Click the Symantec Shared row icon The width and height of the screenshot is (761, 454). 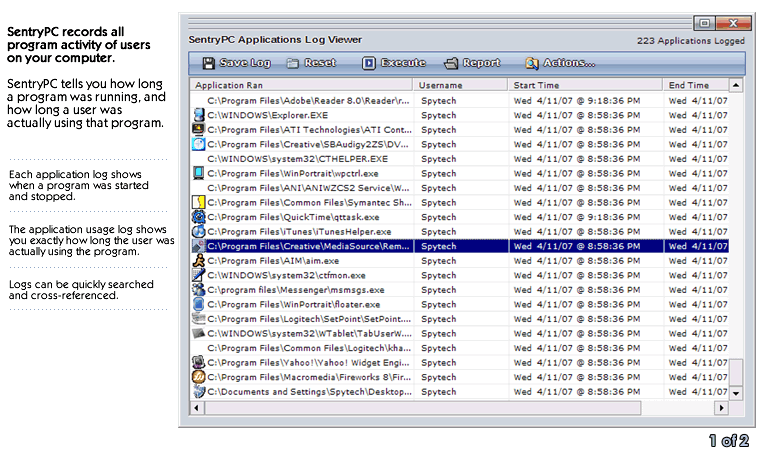(x=199, y=202)
